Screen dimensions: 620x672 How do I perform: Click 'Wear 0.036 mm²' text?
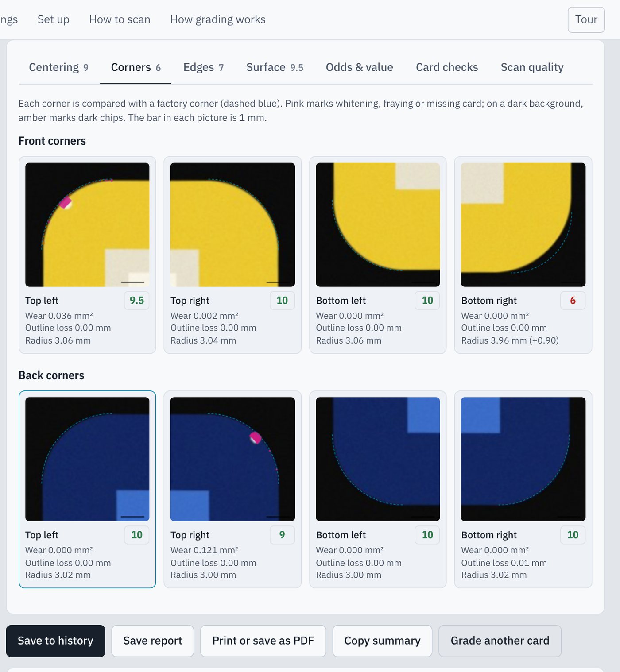tap(59, 316)
